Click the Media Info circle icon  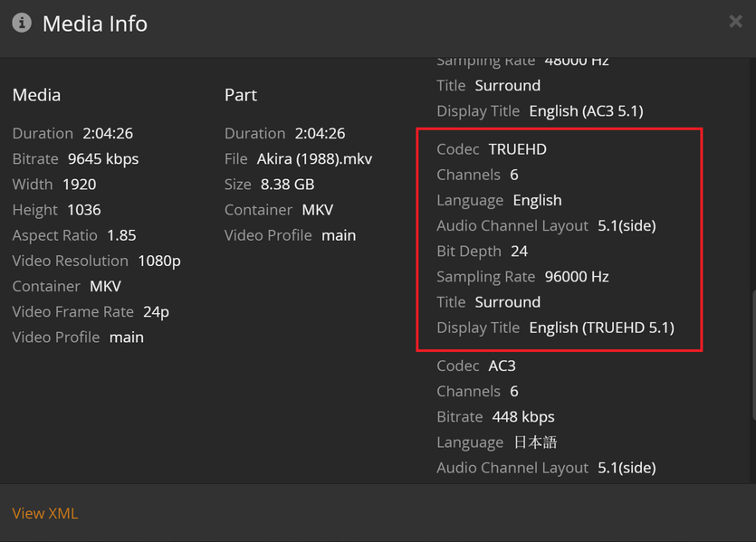(22, 24)
